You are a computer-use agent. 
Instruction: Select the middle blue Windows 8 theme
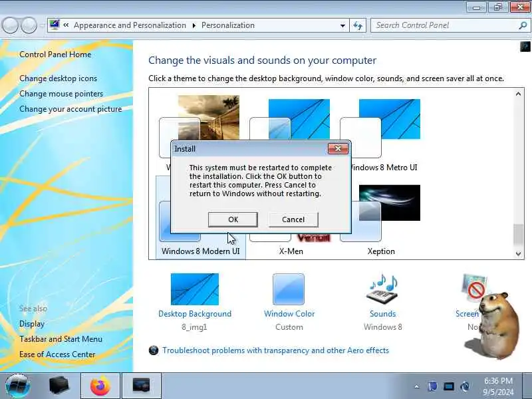point(299,119)
